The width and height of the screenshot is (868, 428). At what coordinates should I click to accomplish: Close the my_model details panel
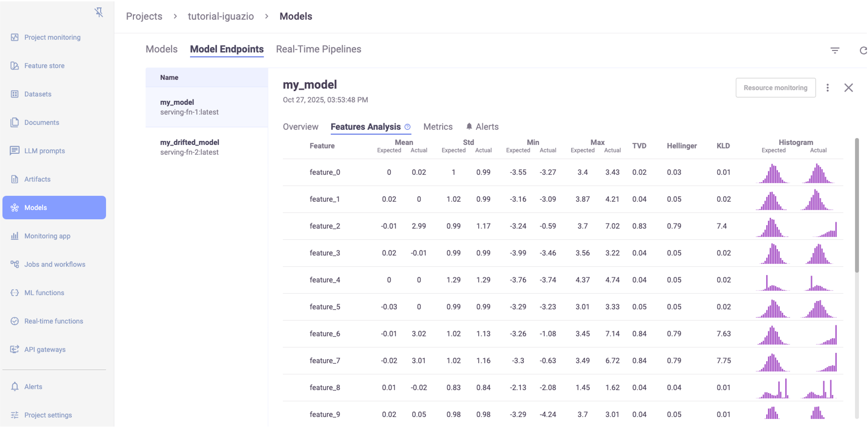[x=849, y=88]
